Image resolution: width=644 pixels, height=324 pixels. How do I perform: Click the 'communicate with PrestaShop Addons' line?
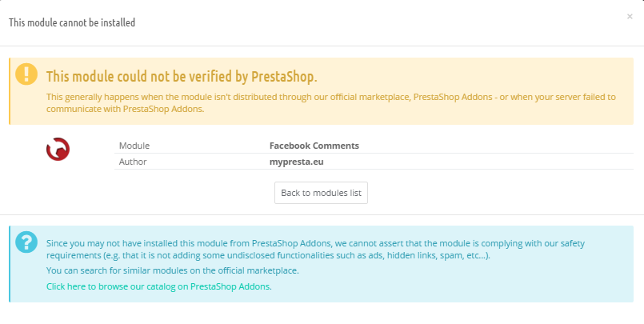[126, 110]
